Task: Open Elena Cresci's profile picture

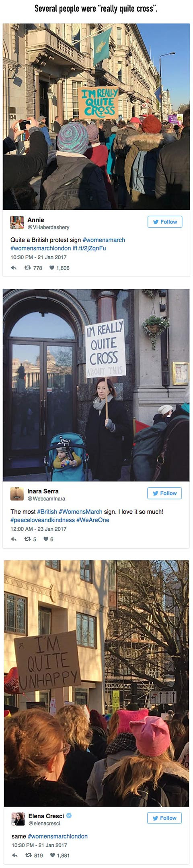Action: [x=18, y=819]
